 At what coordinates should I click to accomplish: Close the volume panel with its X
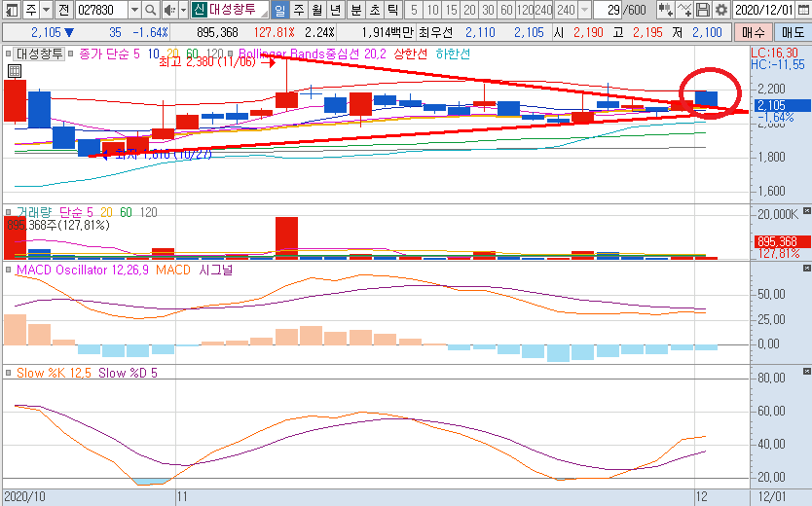click(806, 210)
